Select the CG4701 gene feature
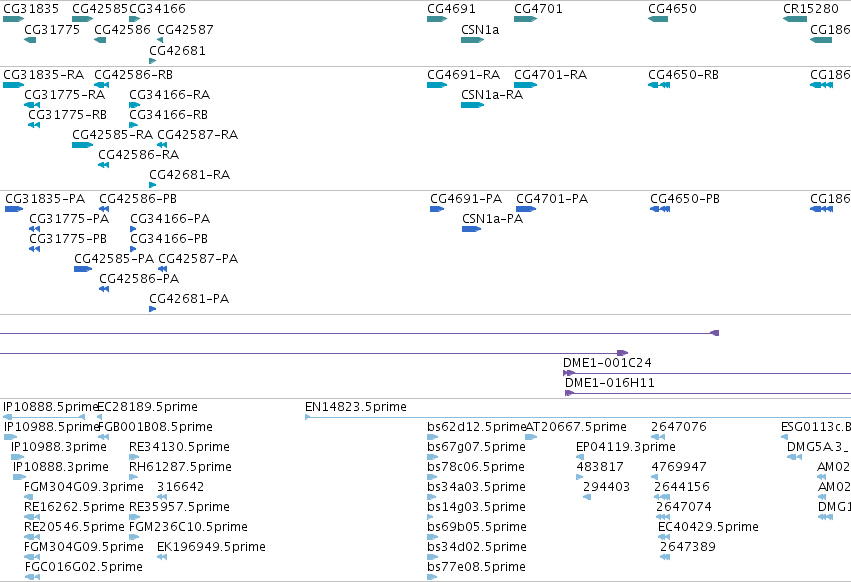The width and height of the screenshot is (851, 582). click(x=525, y=19)
